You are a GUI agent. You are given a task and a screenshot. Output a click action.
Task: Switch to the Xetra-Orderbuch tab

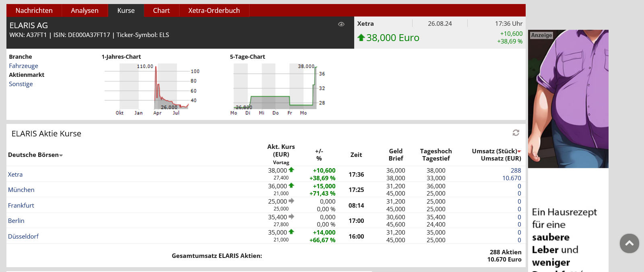[x=214, y=10]
